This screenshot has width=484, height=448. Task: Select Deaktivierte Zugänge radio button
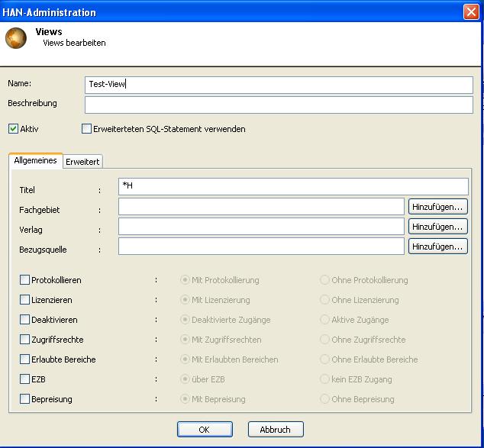point(185,319)
